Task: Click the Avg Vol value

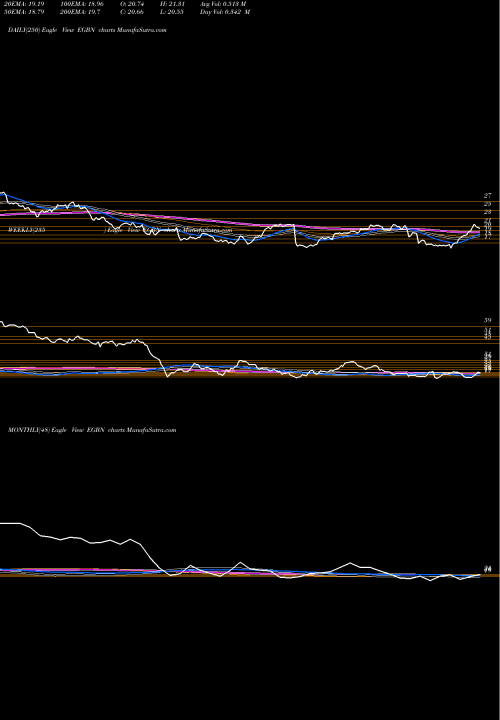Action: point(223,4)
